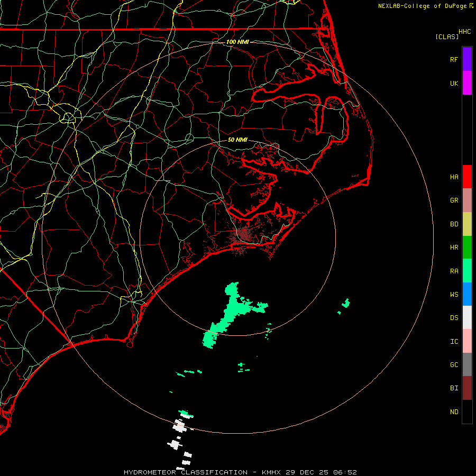The image size is (476, 476).
Task: Click the 'DS' legend label
Action: tap(454, 318)
